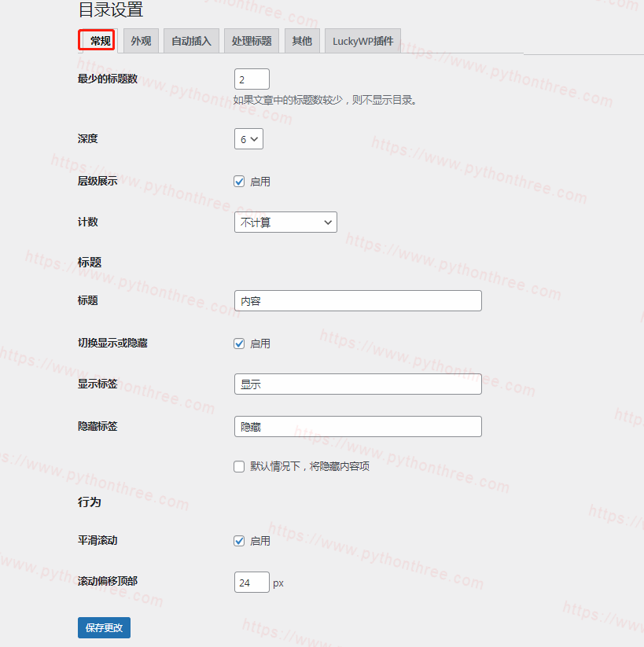This screenshot has height=647, width=644.
Task: Go to the 自动插入 tab
Action: pos(191,41)
